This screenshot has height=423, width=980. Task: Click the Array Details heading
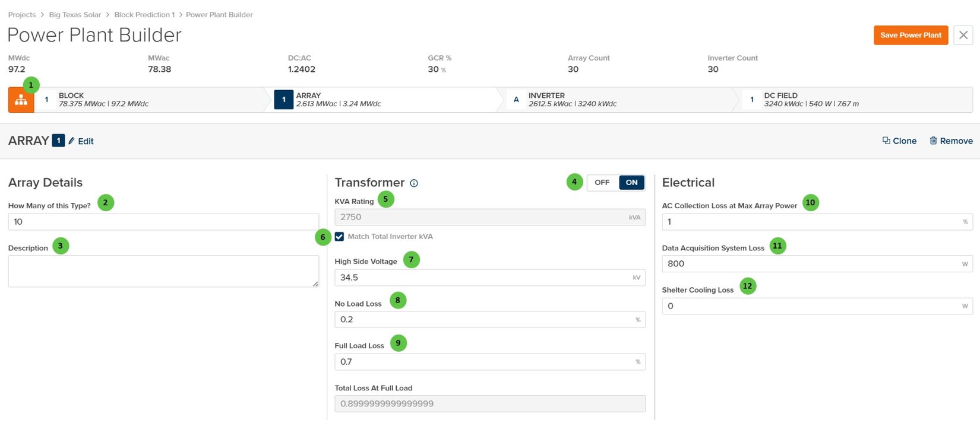tap(45, 183)
